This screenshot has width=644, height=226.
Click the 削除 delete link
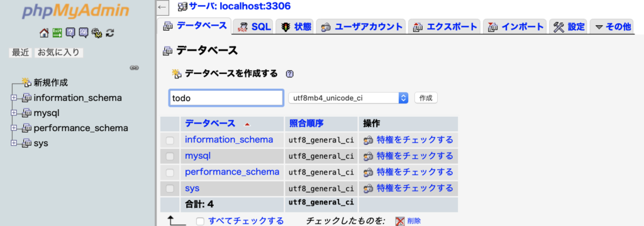coord(414,221)
